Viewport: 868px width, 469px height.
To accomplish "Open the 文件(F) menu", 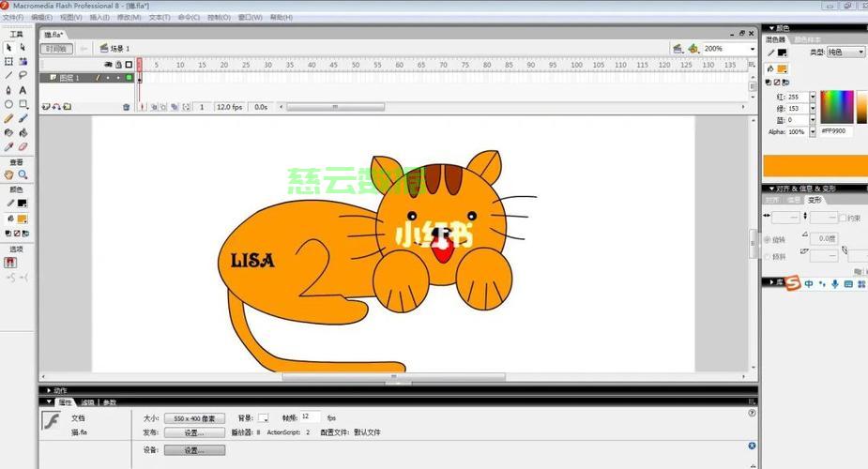I will point(14,17).
